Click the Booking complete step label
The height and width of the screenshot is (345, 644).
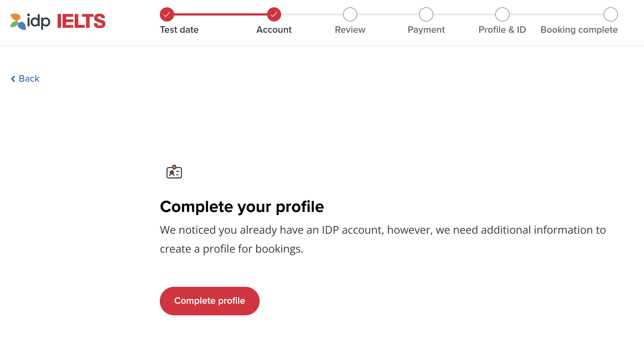(579, 30)
